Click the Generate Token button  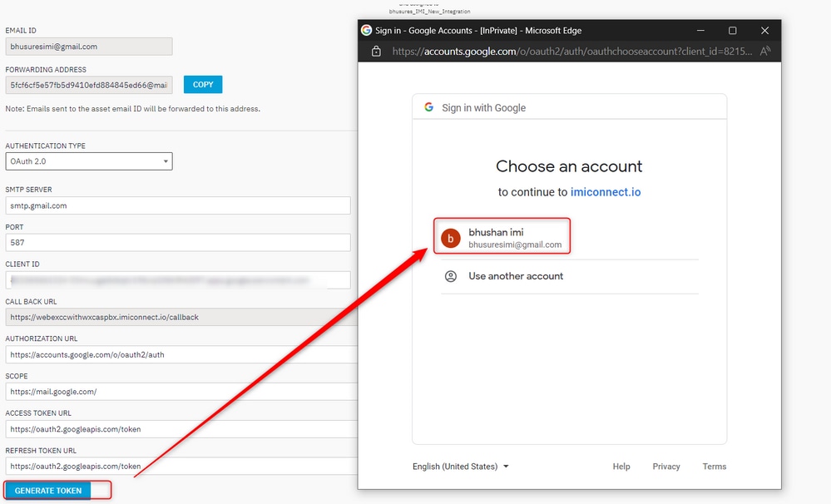[47, 491]
